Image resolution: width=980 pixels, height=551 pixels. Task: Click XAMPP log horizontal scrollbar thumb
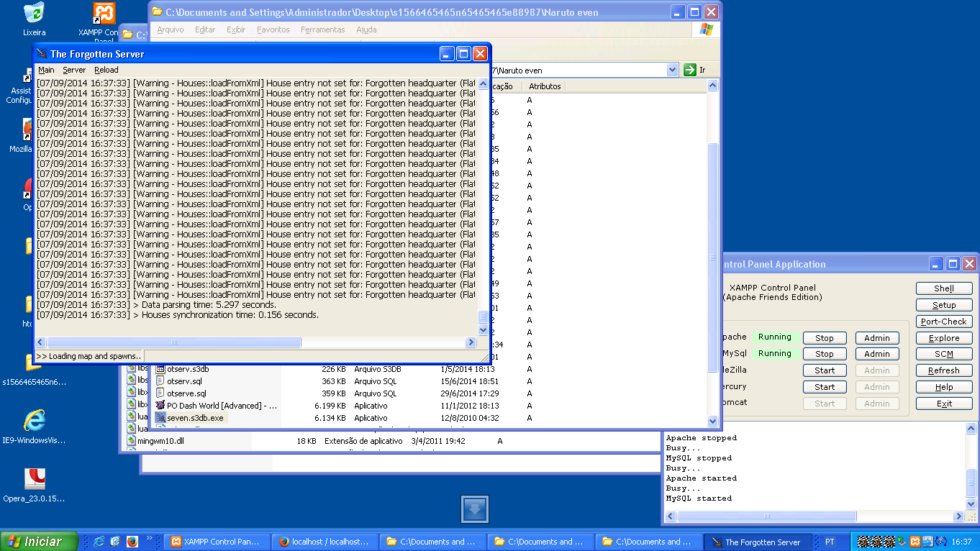coord(767,516)
